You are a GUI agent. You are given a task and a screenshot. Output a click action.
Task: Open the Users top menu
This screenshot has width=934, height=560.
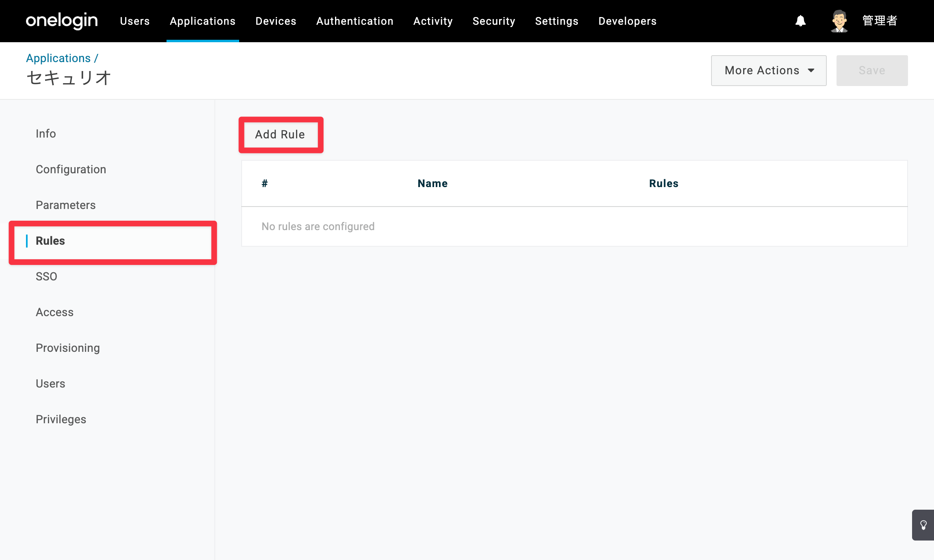coord(135,21)
